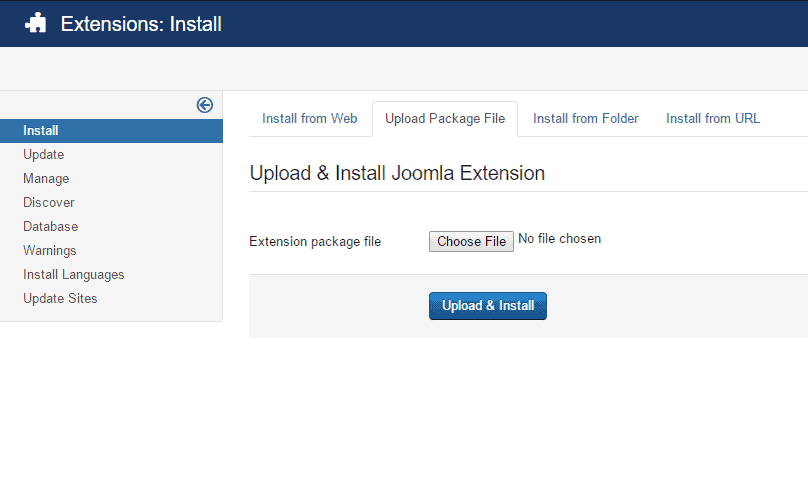The height and width of the screenshot is (504, 808).
Task: Open the Update sidebar item
Action: point(44,155)
